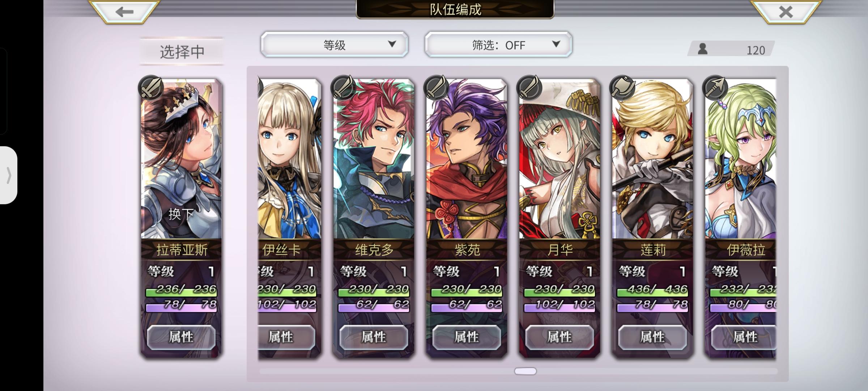Close the team formation screen
The width and height of the screenshot is (868, 391).
pyautogui.click(x=786, y=12)
